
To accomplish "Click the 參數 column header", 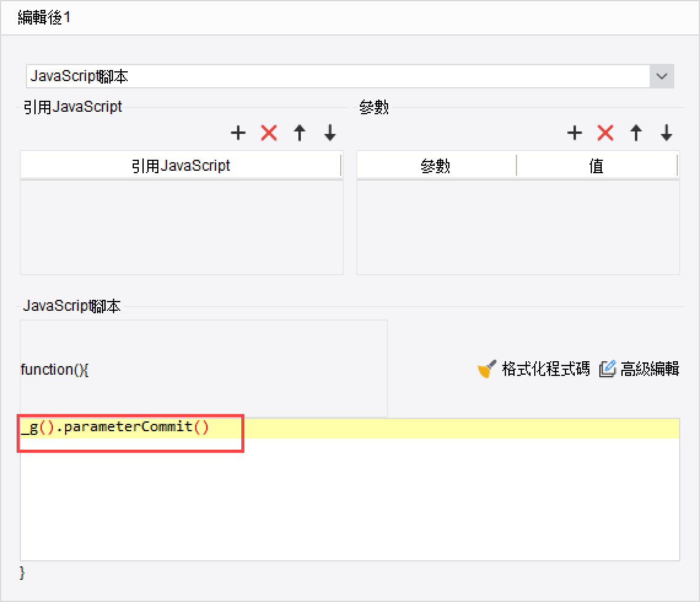I will click(x=436, y=165).
